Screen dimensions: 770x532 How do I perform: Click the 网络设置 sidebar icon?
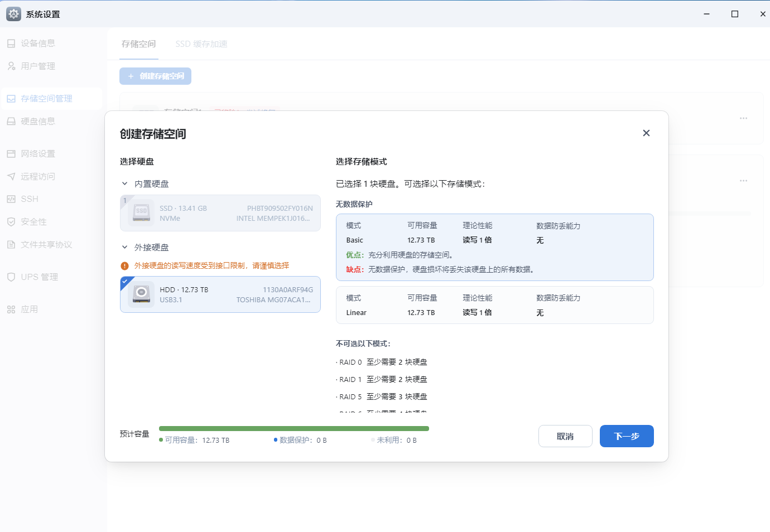click(11, 153)
